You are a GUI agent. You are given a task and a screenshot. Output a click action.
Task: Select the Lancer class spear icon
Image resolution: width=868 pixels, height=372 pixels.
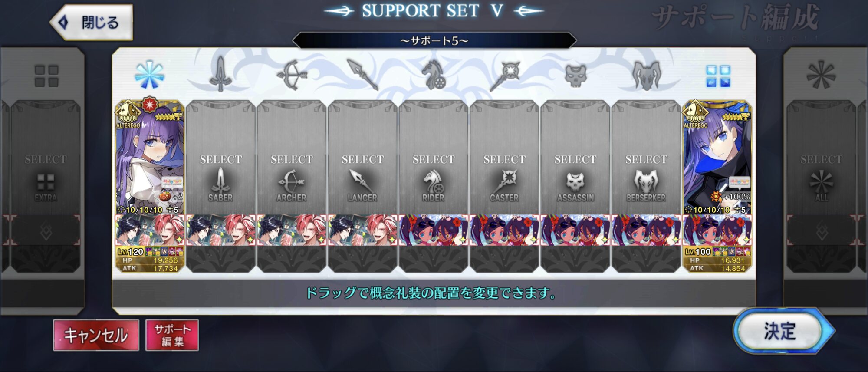[x=362, y=75]
